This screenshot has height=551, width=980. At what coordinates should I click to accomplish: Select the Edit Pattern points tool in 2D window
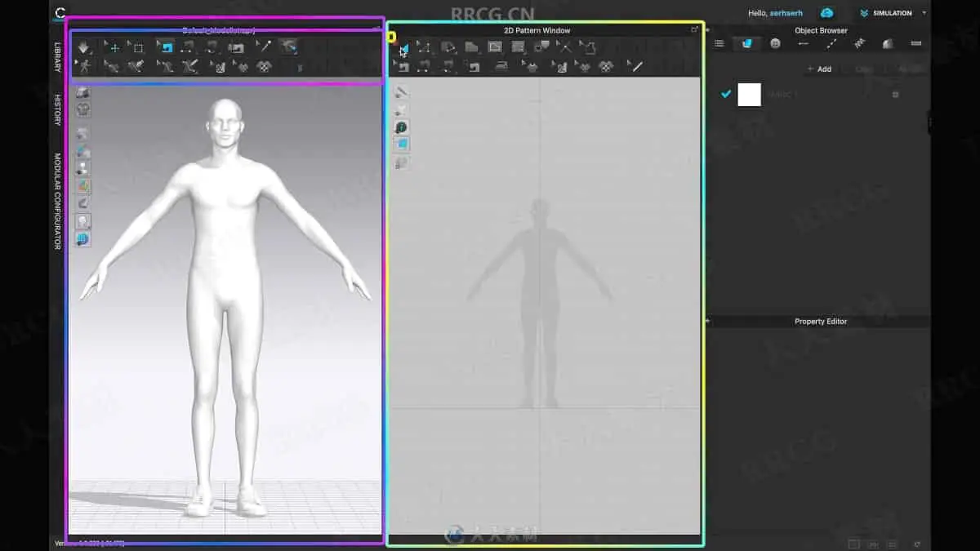click(x=425, y=47)
